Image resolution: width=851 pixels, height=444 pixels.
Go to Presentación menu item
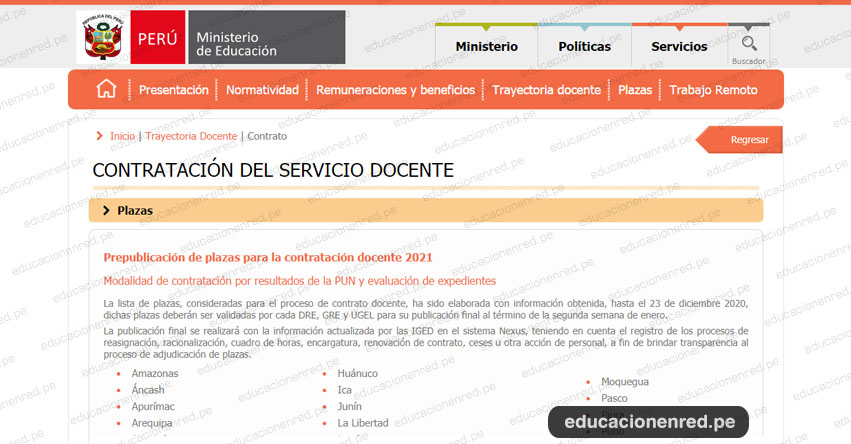pyautogui.click(x=174, y=90)
